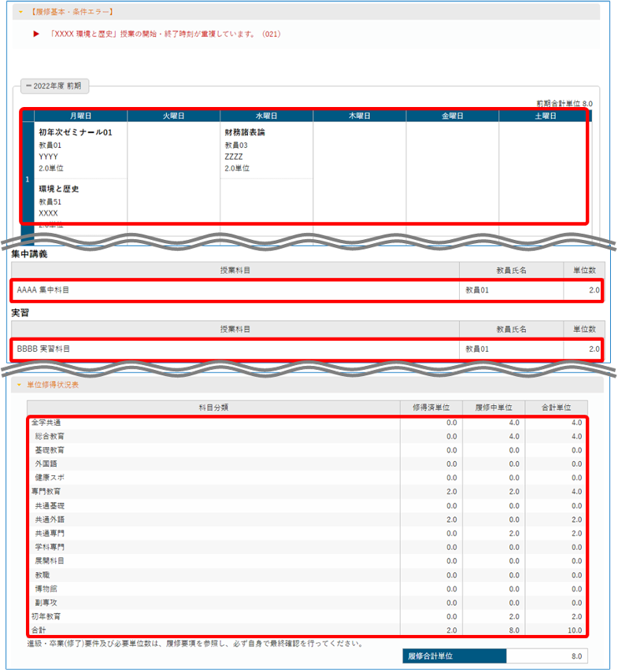Select the 専門教育 category row
Viewport: 618px width, 672px height.
point(41,491)
